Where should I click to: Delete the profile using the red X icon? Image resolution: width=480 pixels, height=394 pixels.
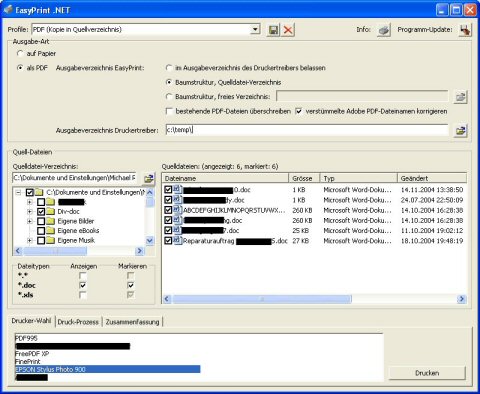click(x=288, y=30)
